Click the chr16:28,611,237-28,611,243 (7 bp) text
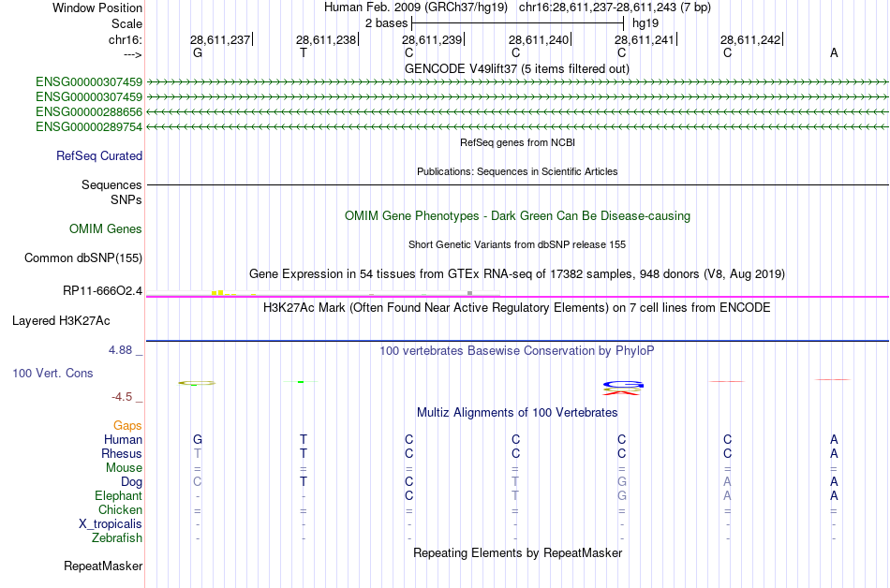Image resolution: width=890 pixels, height=588 pixels. pyautogui.click(x=615, y=7)
